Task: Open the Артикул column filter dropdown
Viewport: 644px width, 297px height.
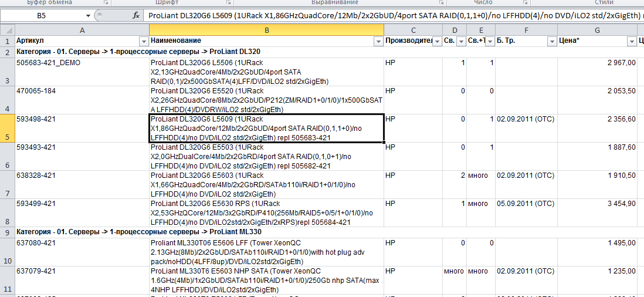Action: 143,42
